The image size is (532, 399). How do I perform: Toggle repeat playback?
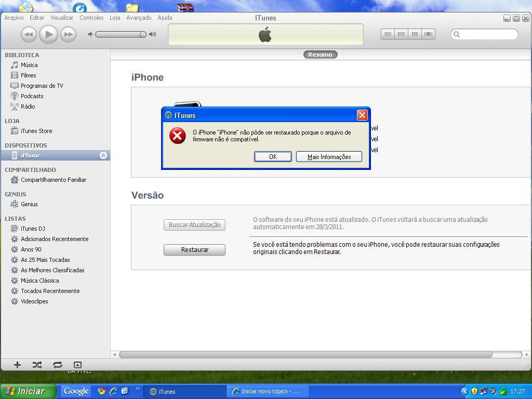pos(57,365)
